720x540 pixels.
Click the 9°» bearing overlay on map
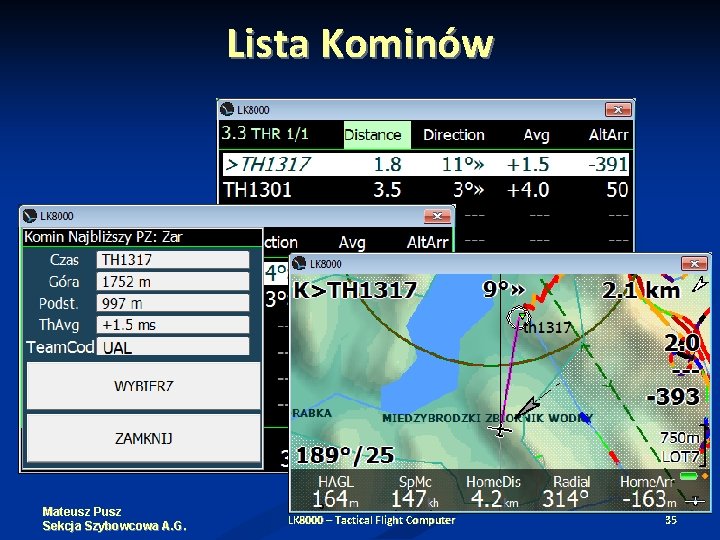(503, 289)
